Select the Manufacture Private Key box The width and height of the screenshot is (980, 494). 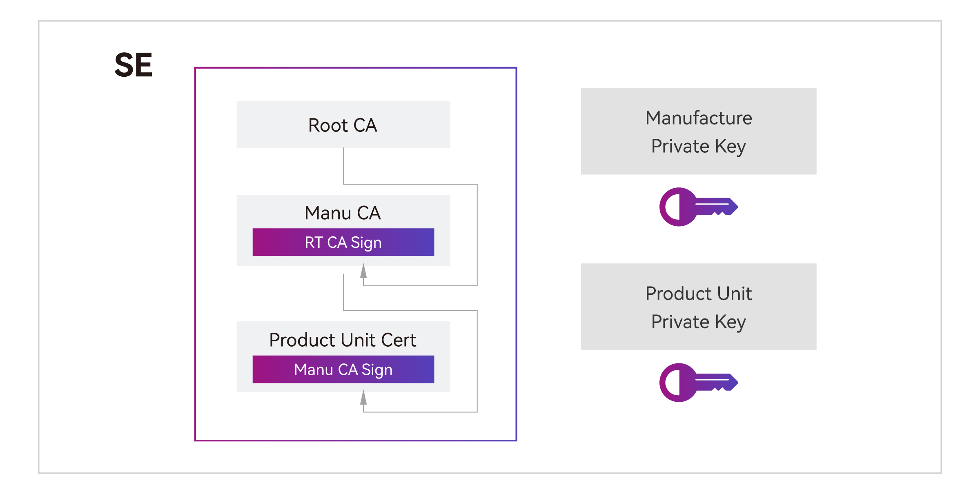[x=699, y=131]
